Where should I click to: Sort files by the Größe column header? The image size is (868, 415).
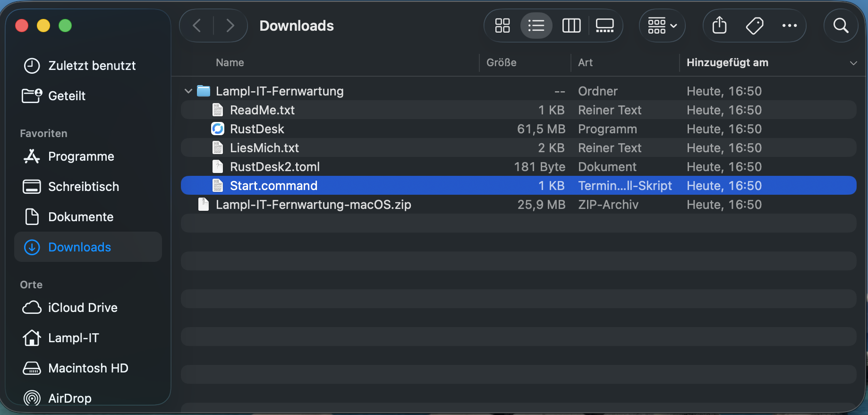(x=502, y=63)
